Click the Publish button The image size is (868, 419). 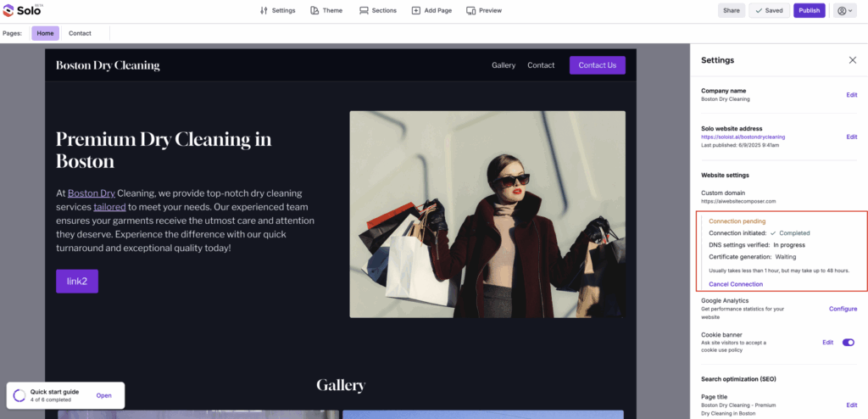[x=809, y=10]
